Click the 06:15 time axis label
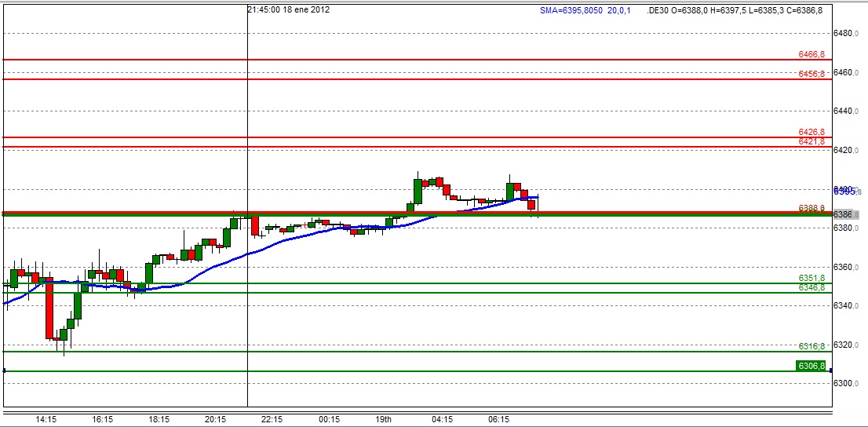Viewport: 868px width, 427px height. (x=499, y=419)
